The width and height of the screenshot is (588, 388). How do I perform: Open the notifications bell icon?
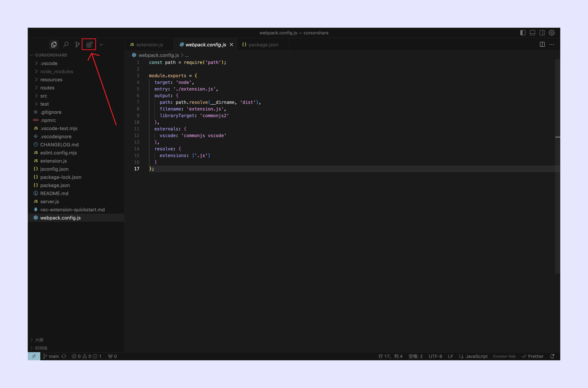[552, 356]
